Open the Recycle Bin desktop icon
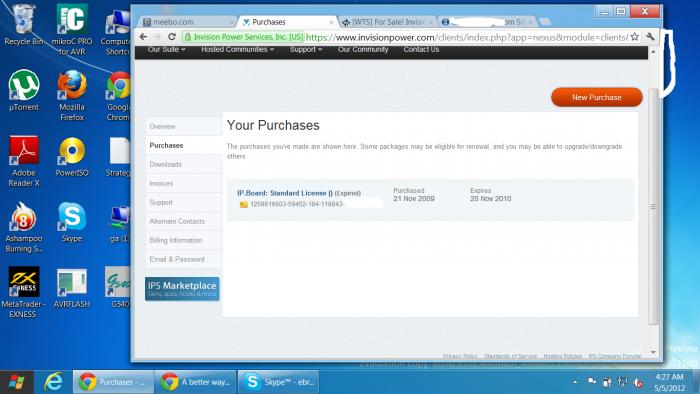The image size is (700, 394). point(23,25)
